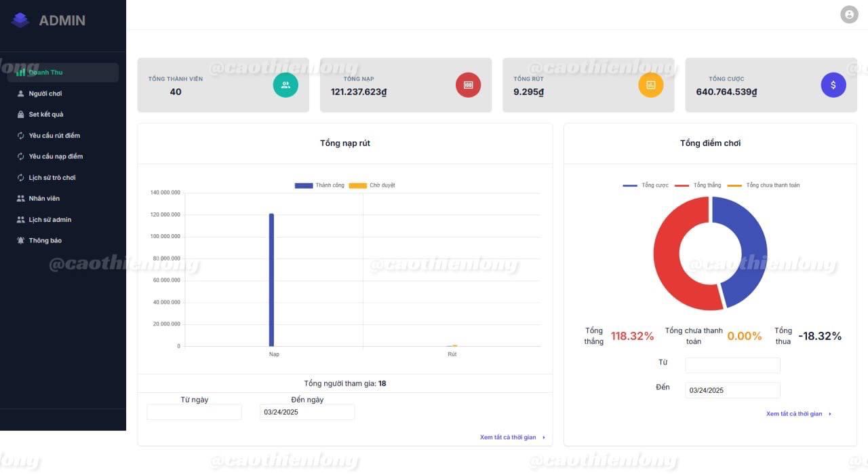This screenshot has height=475, width=868.
Task: Open Lịch sử trò chơi menu item
Action: coord(52,178)
